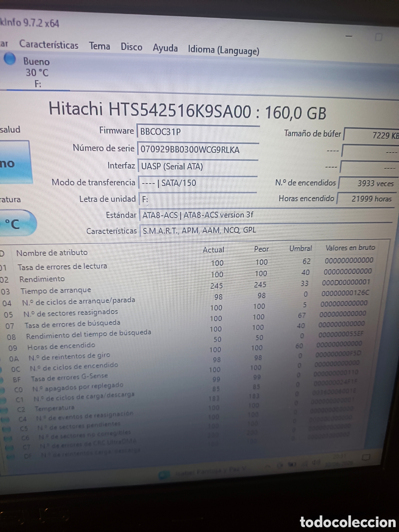The image size is (399, 532).
Task: Select the blue Bueno status circle icon
Action: tap(10, 59)
